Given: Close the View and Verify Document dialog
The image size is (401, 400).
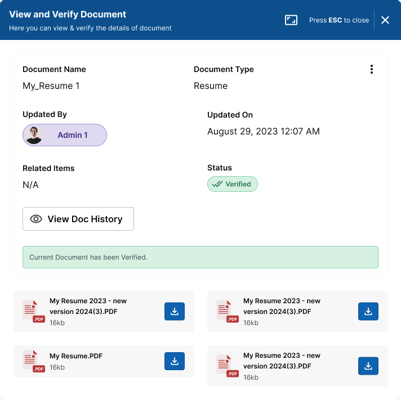Looking at the screenshot, I should (x=385, y=20).
